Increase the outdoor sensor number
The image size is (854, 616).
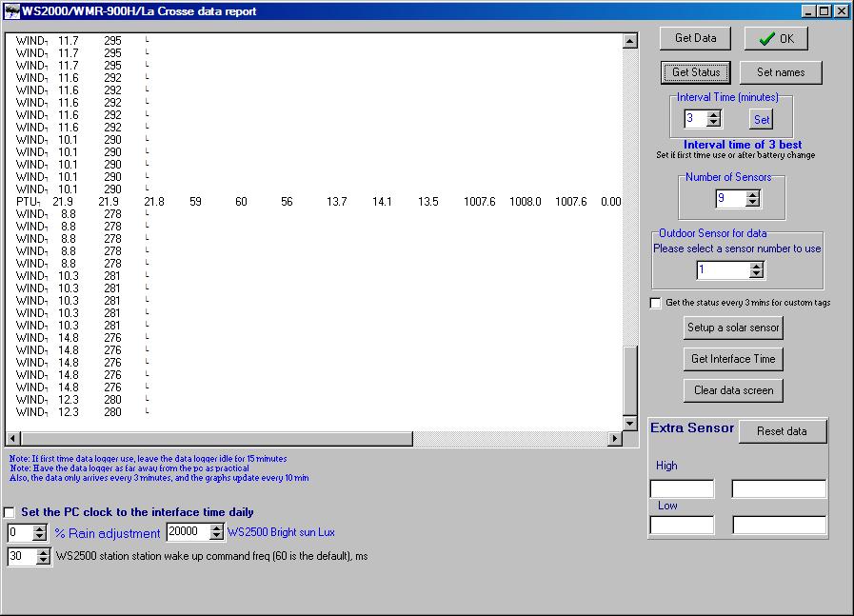pos(757,266)
